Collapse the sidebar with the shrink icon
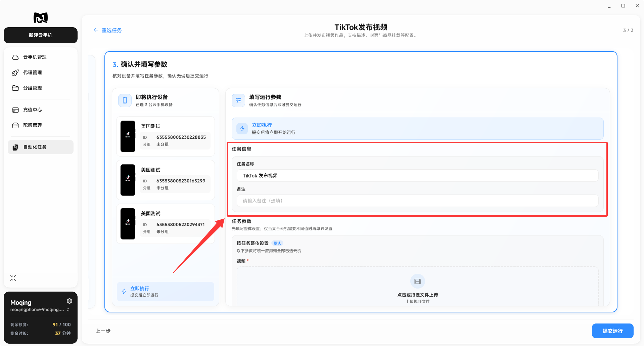644x346 pixels. tap(13, 278)
